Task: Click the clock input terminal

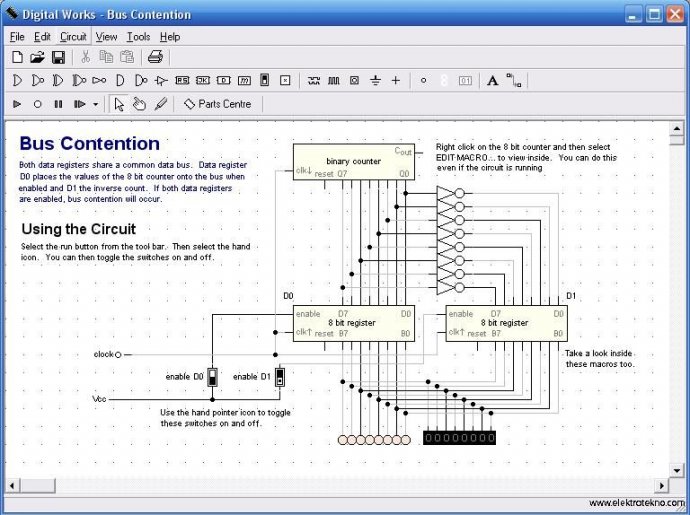Action: [117, 354]
